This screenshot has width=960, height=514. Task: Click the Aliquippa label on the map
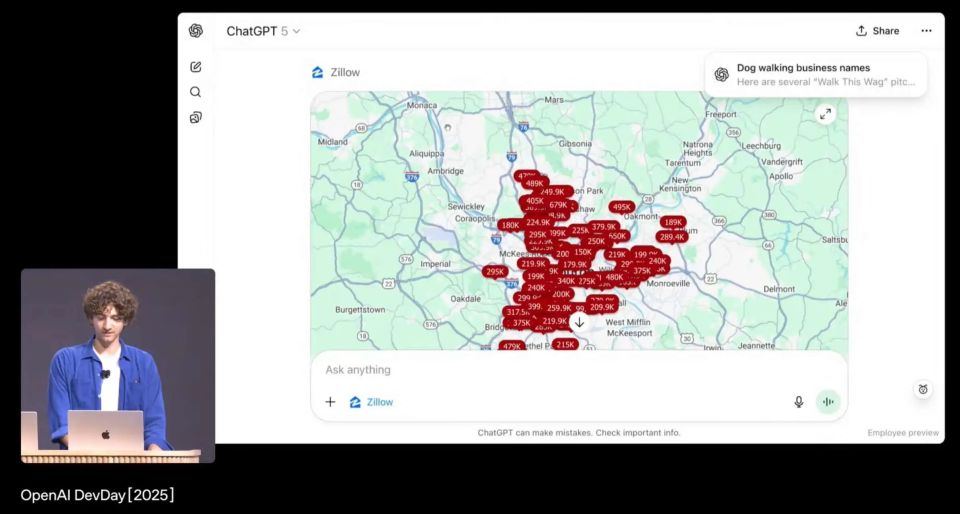pyautogui.click(x=429, y=154)
